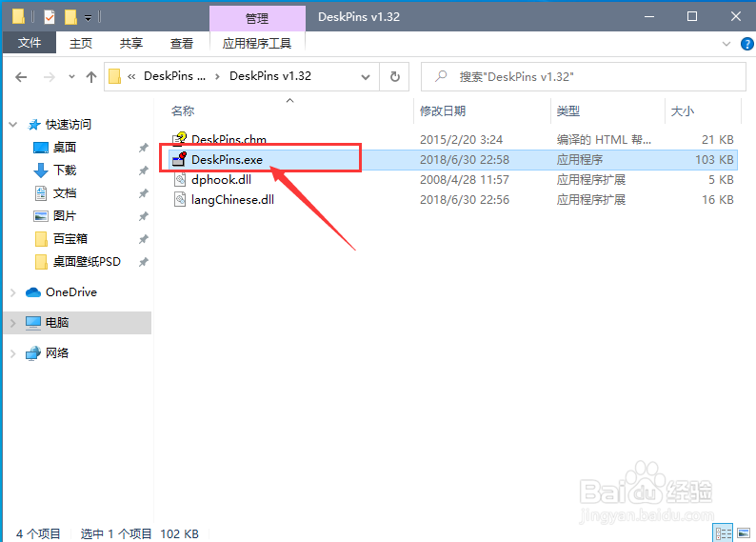The width and height of the screenshot is (756, 542).
Task: Click the pin icon next to 文档
Action: [x=143, y=193]
